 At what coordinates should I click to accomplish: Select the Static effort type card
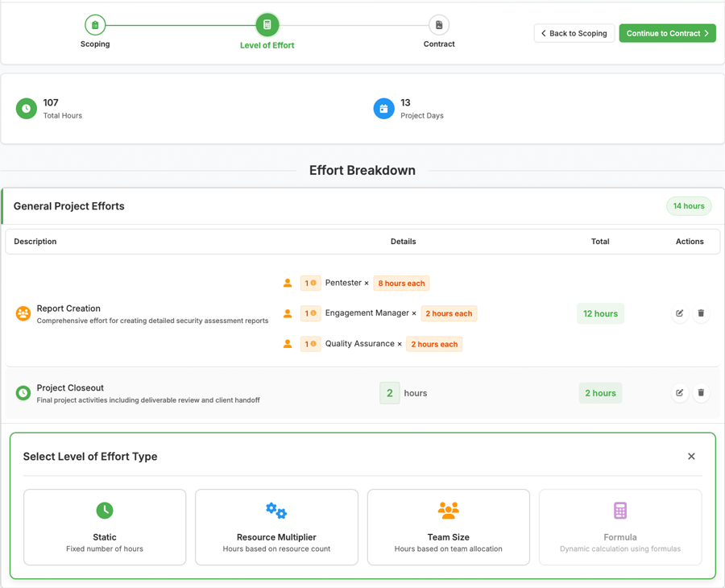(x=105, y=527)
